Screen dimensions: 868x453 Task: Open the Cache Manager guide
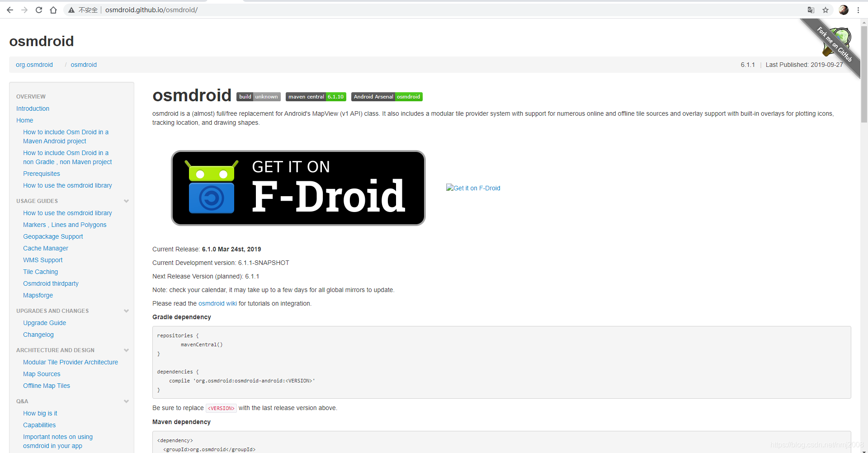46,248
